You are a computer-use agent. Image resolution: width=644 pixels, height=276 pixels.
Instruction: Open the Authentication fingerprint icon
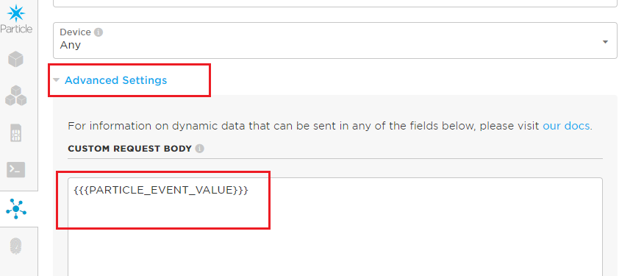pos(15,246)
